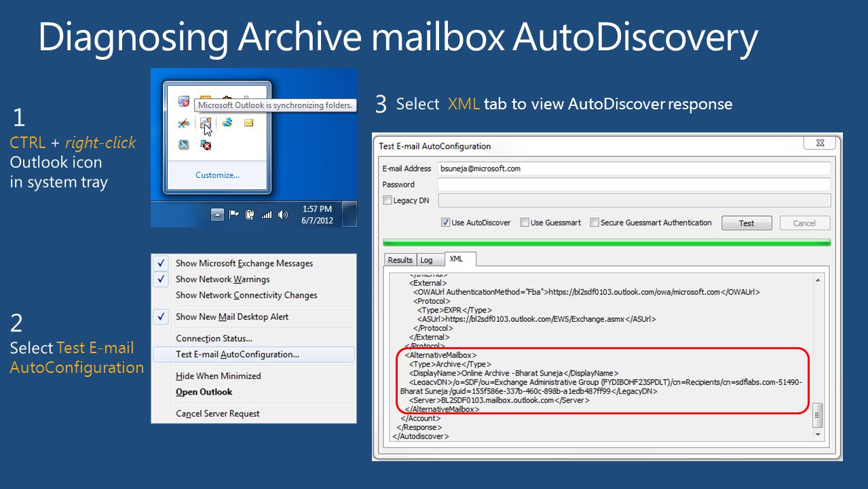Click the E-mail Address field
The height and width of the screenshot is (489, 868).
pos(634,168)
